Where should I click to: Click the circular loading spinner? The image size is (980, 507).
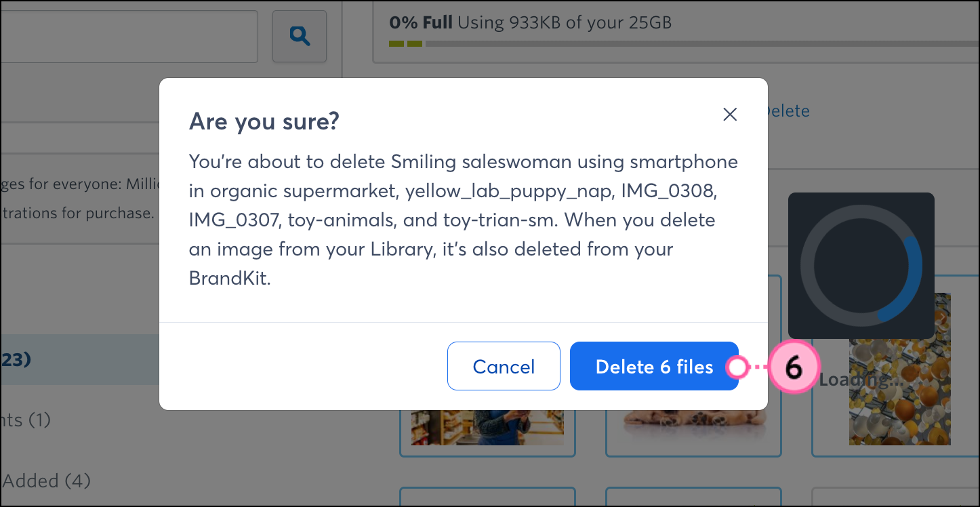tap(861, 266)
